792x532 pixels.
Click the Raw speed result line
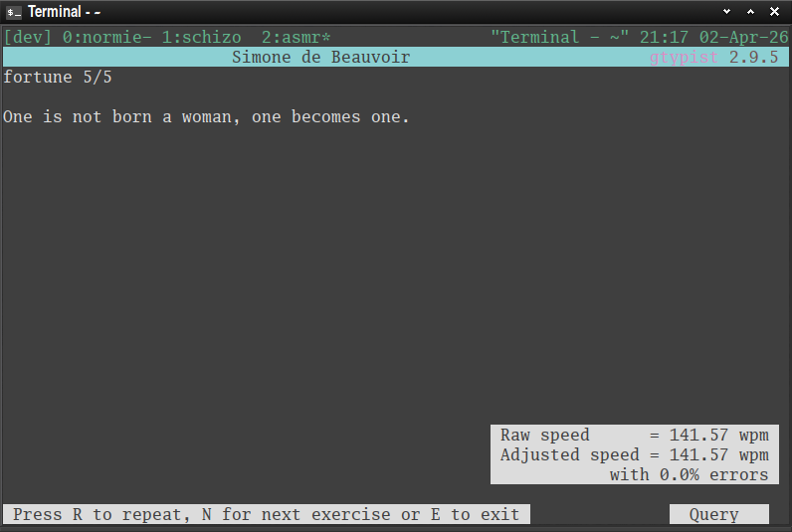tap(635, 436)
